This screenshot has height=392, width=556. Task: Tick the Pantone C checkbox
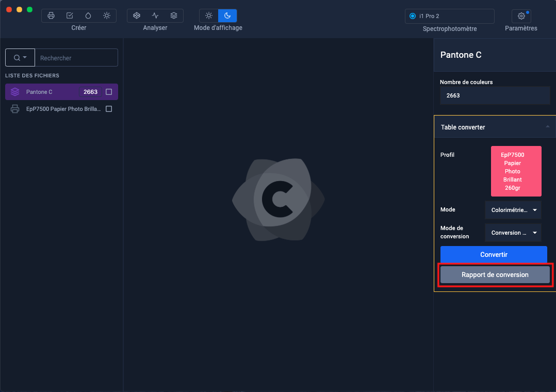click(x=109, y=92)
